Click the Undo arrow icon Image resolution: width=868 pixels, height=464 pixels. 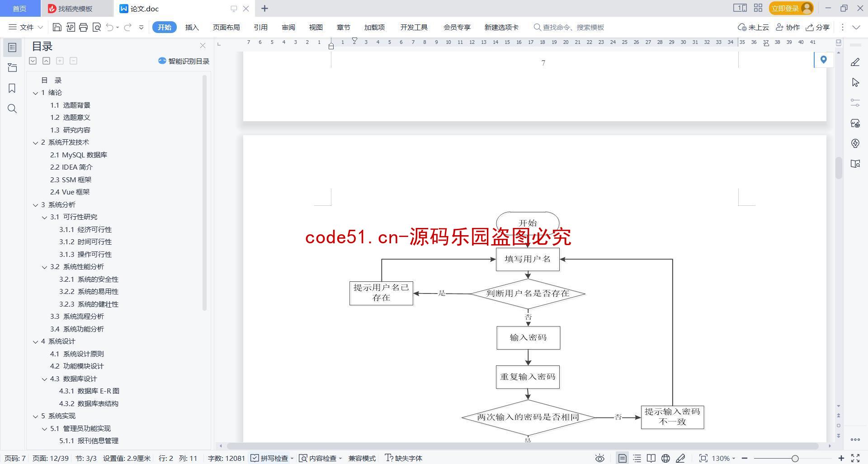click(x=109, y=27)
